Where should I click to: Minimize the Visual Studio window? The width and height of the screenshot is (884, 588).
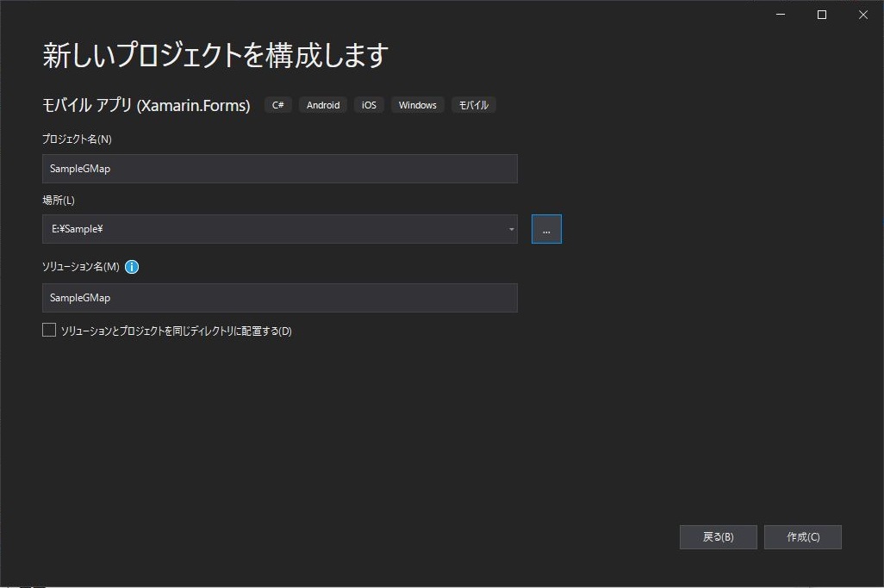pyautogui.click(x=780, y=14)
